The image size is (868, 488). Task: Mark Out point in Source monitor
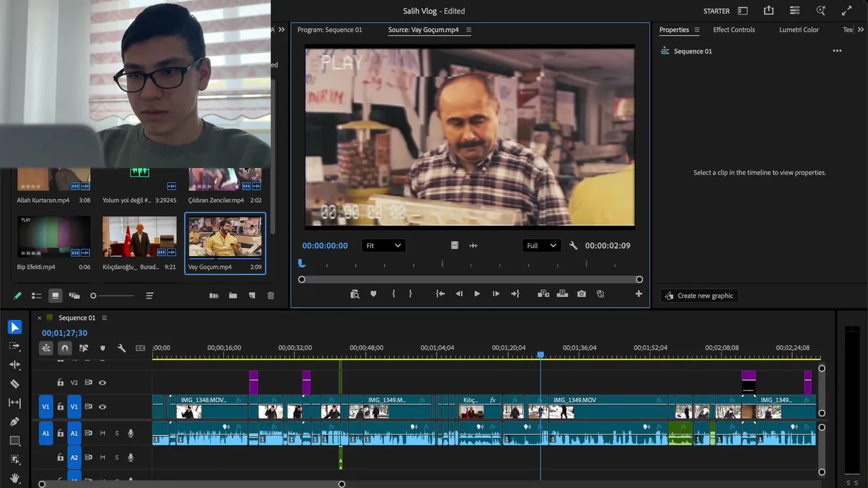[410, 294]
